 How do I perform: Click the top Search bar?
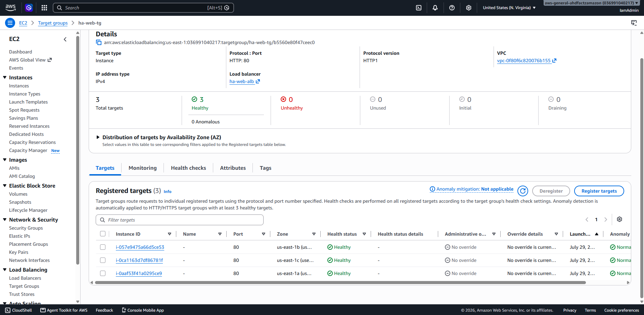(143, 8)
